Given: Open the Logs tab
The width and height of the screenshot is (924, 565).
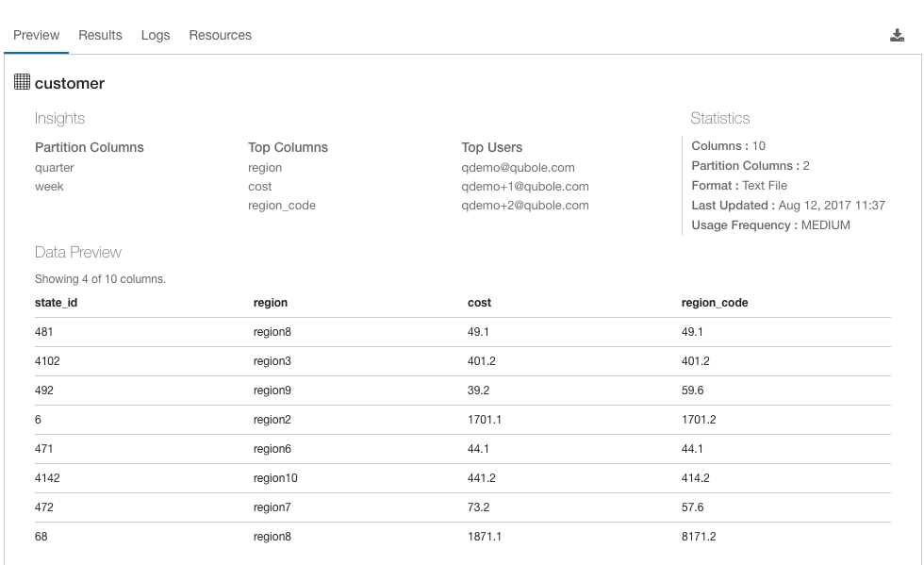Looking at the screenshot, I should click(156, 36).
